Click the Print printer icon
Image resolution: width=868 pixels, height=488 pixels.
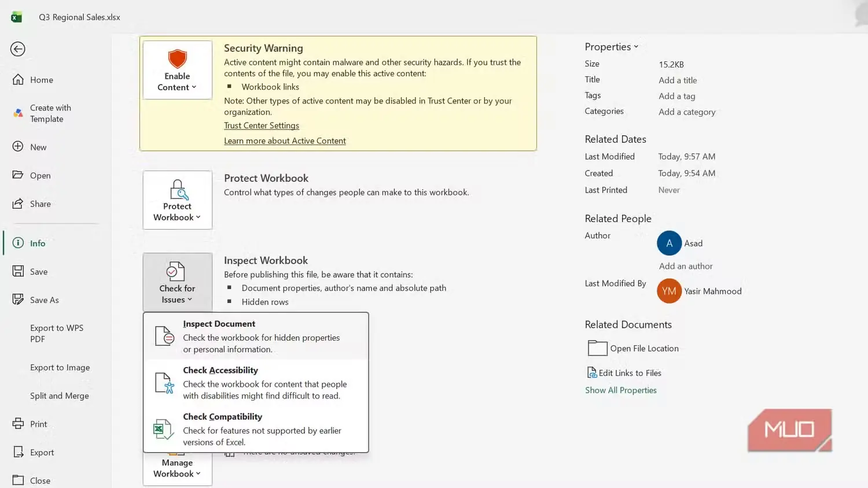point(18,423)
